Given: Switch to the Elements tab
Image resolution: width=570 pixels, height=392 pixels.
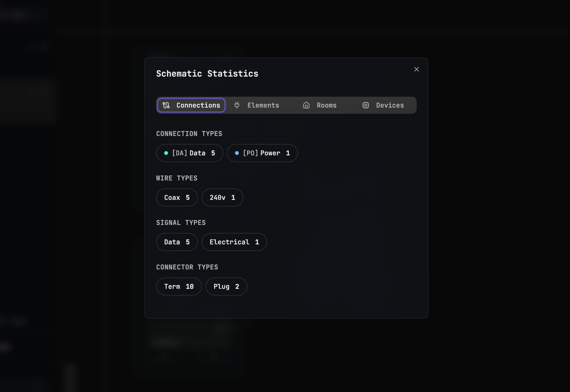Looking at the screenshot, I should click(263, 105).
